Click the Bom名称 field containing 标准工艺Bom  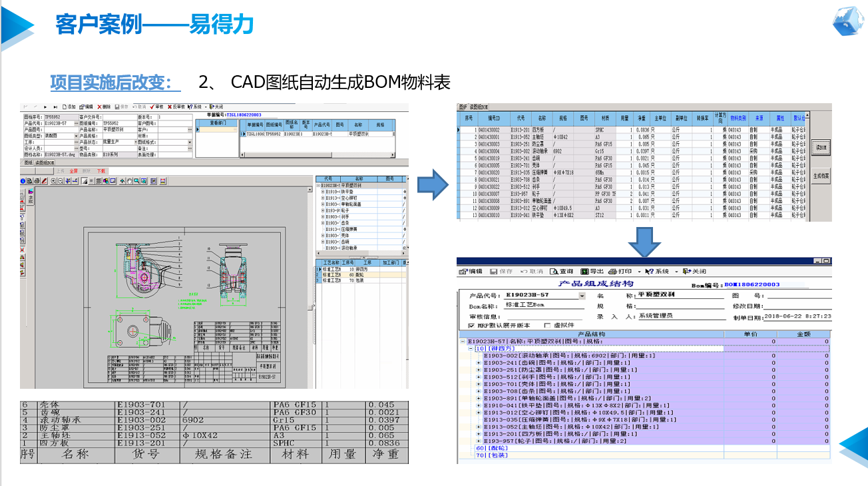(x=543, y=305)
